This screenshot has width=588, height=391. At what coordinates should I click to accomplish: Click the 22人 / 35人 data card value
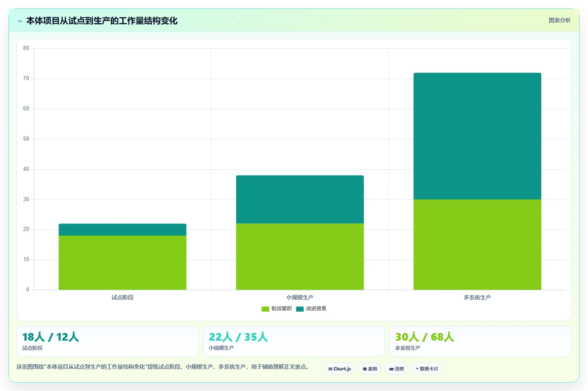[x=238, y=337]
